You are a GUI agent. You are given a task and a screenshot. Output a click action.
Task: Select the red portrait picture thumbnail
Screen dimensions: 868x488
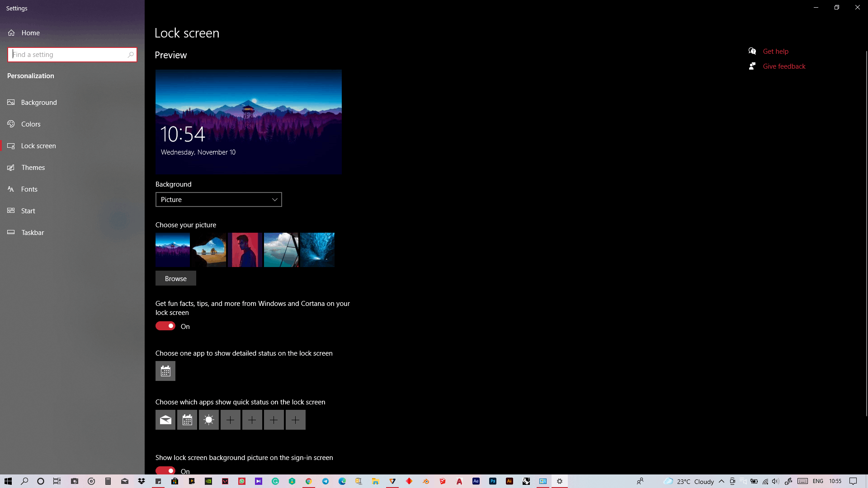click(x=245, y=250)
